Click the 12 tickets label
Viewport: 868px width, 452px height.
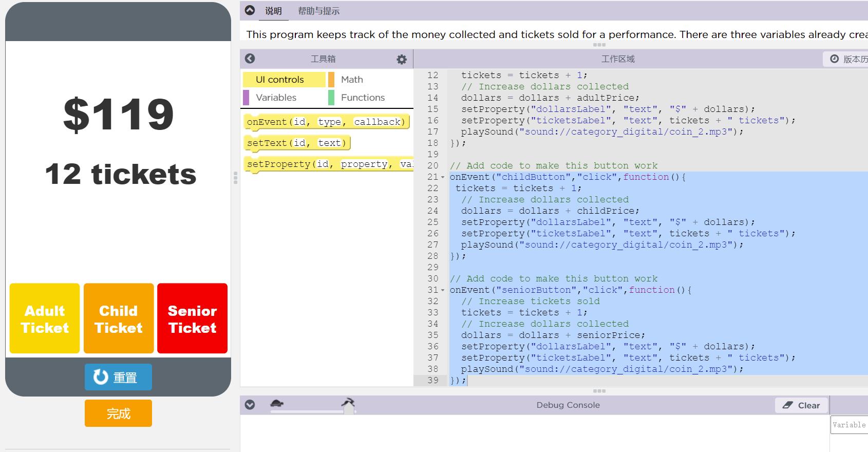tap(121, 174)
